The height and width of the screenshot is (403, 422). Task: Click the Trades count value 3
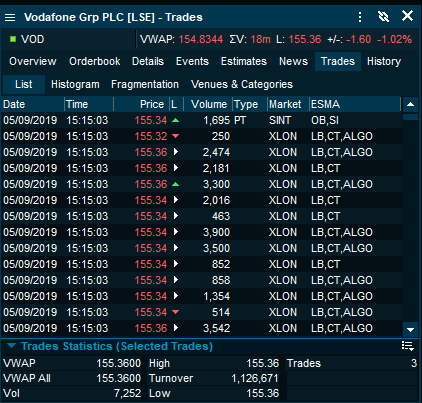point(414,363)
